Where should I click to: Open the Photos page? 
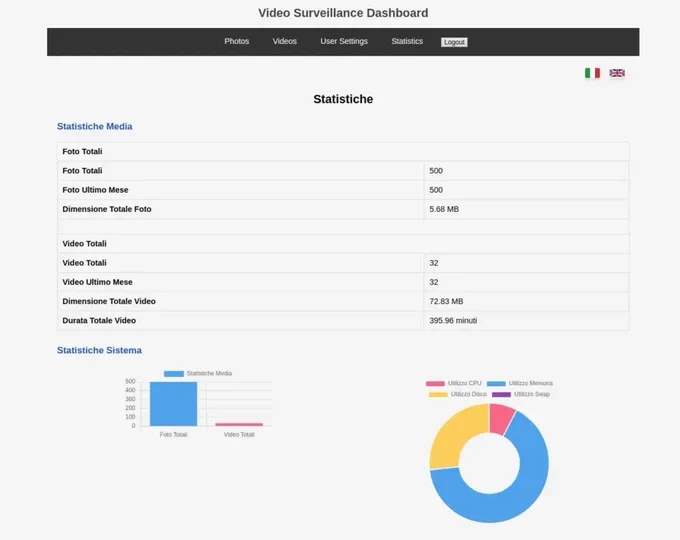(x=236, y=41)
